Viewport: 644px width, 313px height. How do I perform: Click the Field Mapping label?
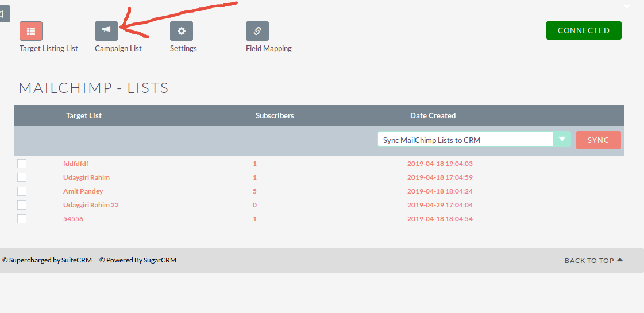[x=269, y=48]
